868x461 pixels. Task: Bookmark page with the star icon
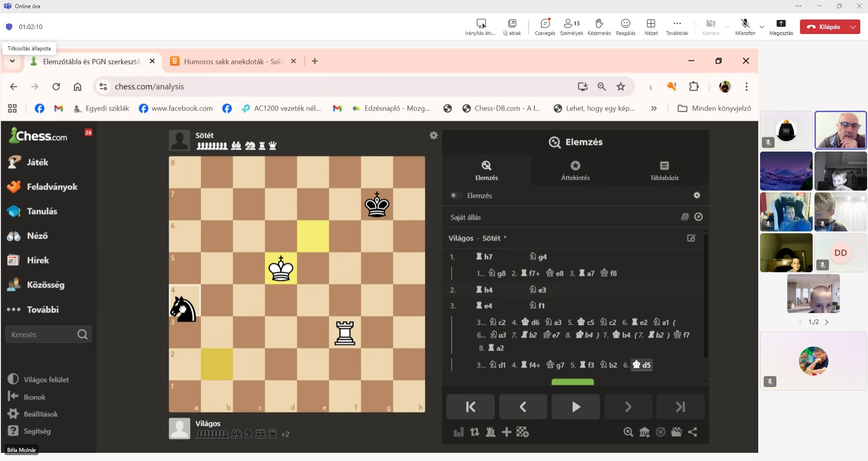[621, 87]
